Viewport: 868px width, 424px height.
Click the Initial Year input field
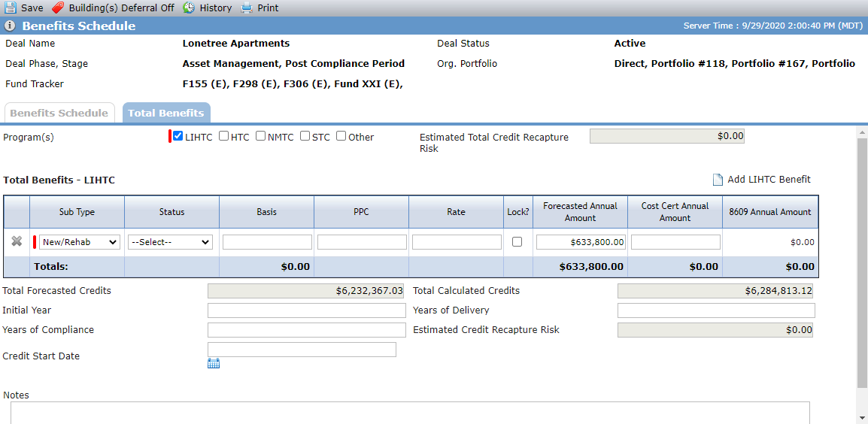point(307,310)
